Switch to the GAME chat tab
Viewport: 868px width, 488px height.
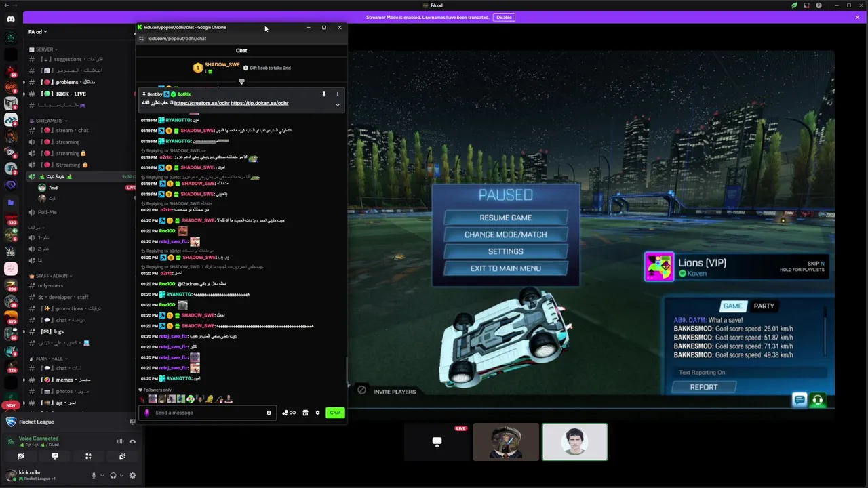point(732,306)
